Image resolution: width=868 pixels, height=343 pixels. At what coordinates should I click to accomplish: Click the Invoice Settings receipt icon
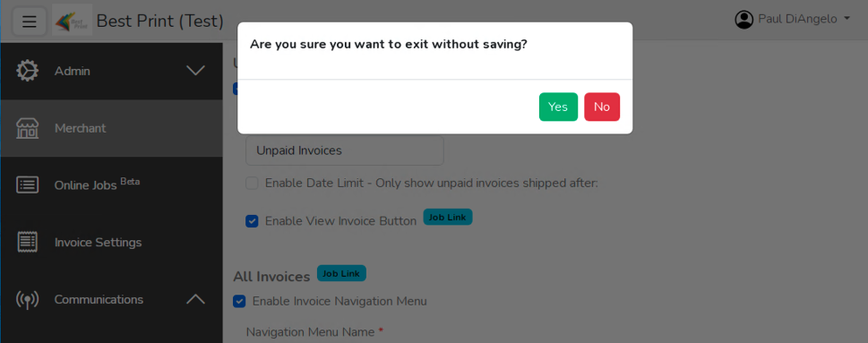click(x=27, y=242)
